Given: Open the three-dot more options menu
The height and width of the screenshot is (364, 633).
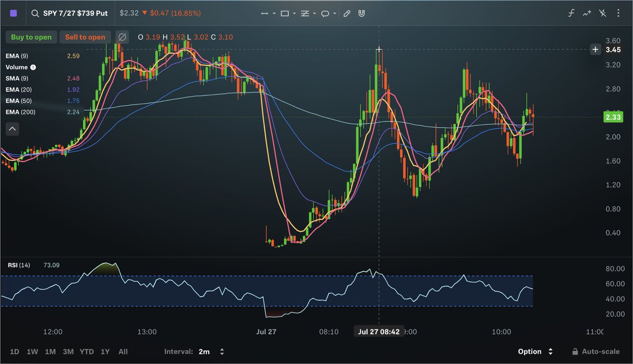Looking at the screenshot, I should click(618, 13).
